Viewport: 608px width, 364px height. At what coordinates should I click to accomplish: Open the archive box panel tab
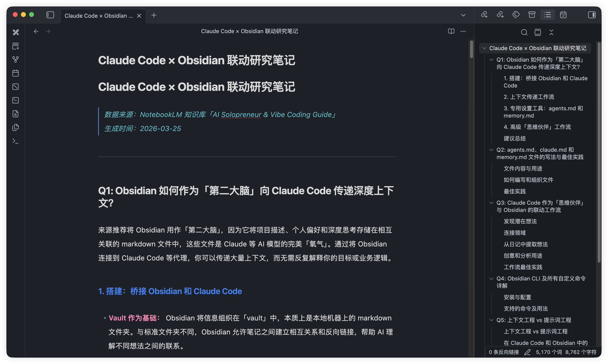(532, 15)
